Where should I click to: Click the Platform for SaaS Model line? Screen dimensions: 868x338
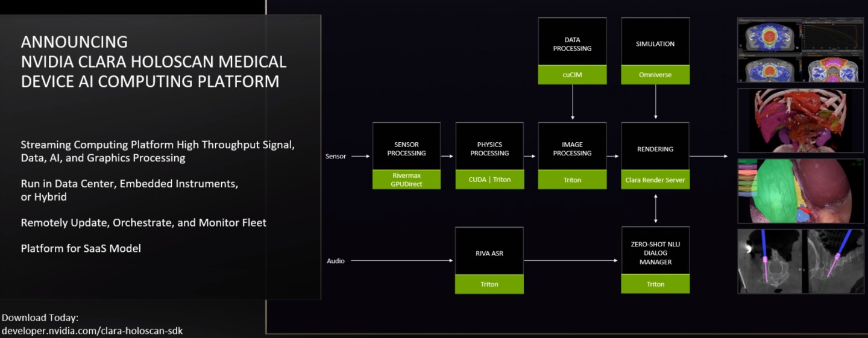[x=81, y=248]
